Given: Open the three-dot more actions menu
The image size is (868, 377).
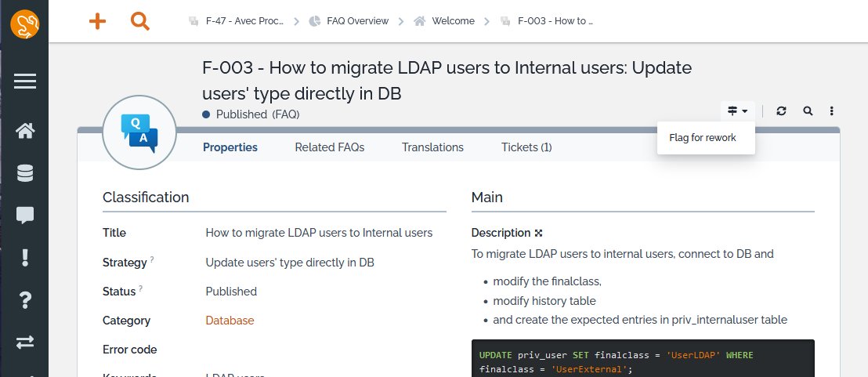Looking at the screenshot, I should point(832,111).
